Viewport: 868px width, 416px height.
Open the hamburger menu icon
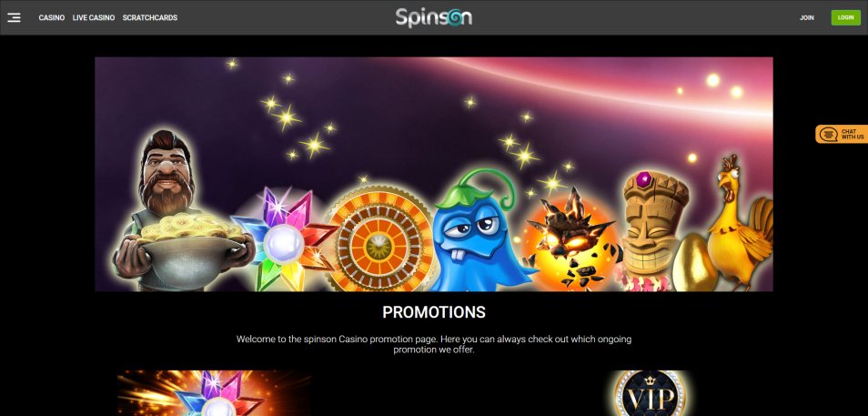[14, 17]
